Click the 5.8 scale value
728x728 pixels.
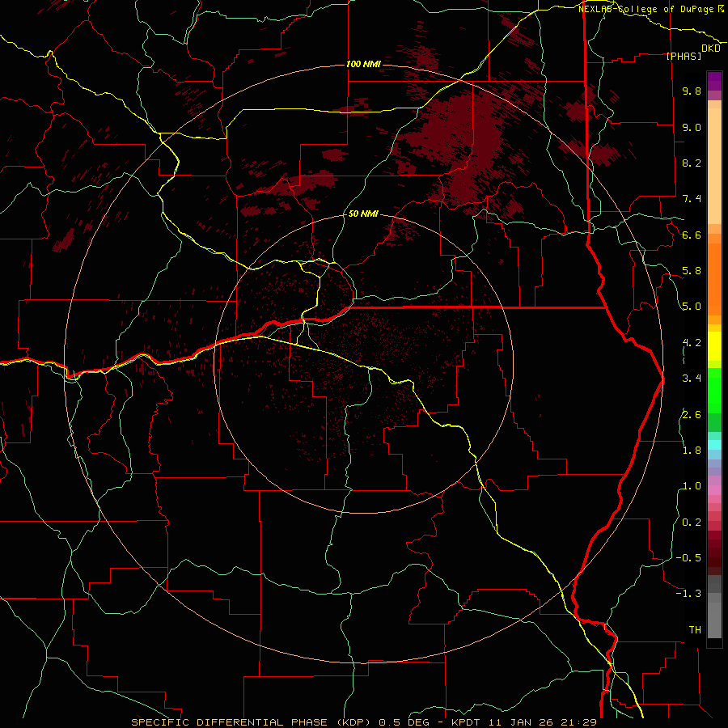(692, 271)
